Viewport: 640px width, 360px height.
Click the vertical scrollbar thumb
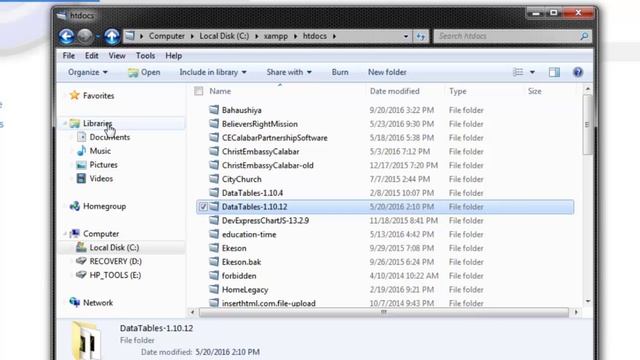(587, 125)
